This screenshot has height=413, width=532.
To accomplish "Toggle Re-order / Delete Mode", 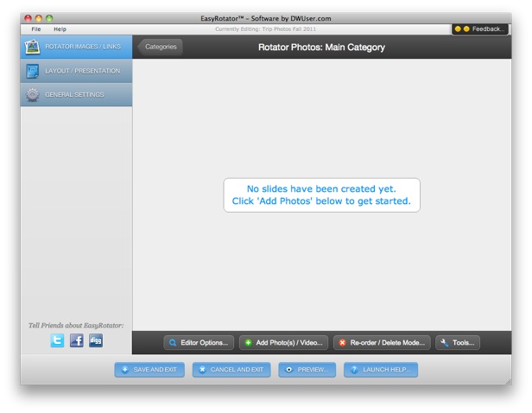I will tap(380, 343).
